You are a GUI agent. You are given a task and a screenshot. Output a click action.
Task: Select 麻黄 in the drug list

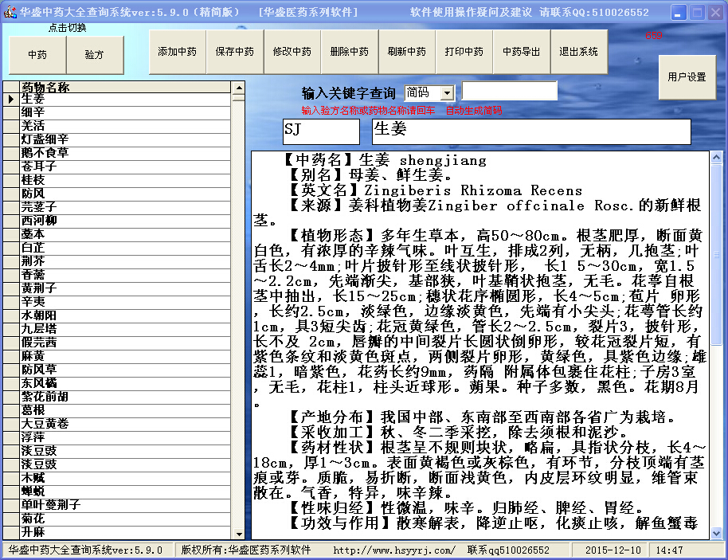point(125,356)
